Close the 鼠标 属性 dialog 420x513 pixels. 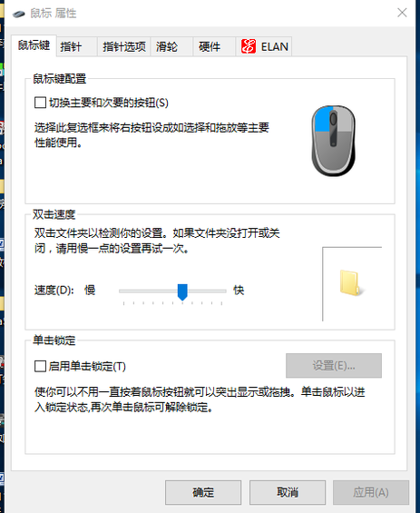pyautogui.click(x=402, y=13)
